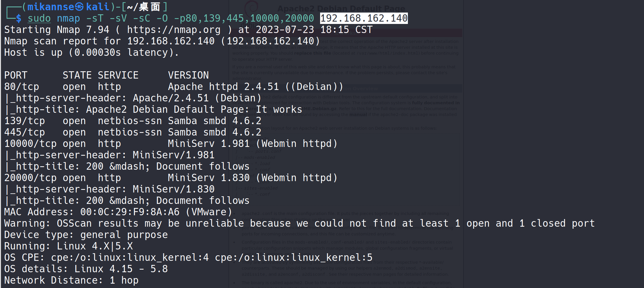
Task: Click the MiniServ 1.981 version text
Action: [x=208, y=144]
